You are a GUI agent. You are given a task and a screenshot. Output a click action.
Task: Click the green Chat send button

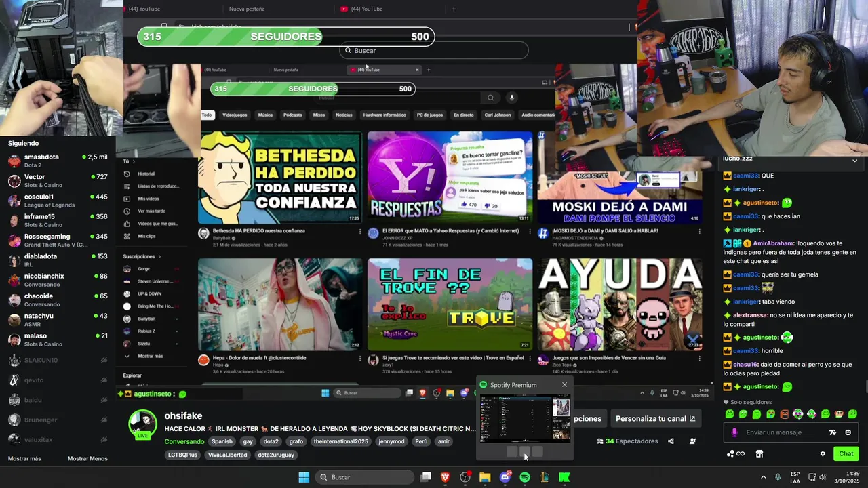[846, 454]
